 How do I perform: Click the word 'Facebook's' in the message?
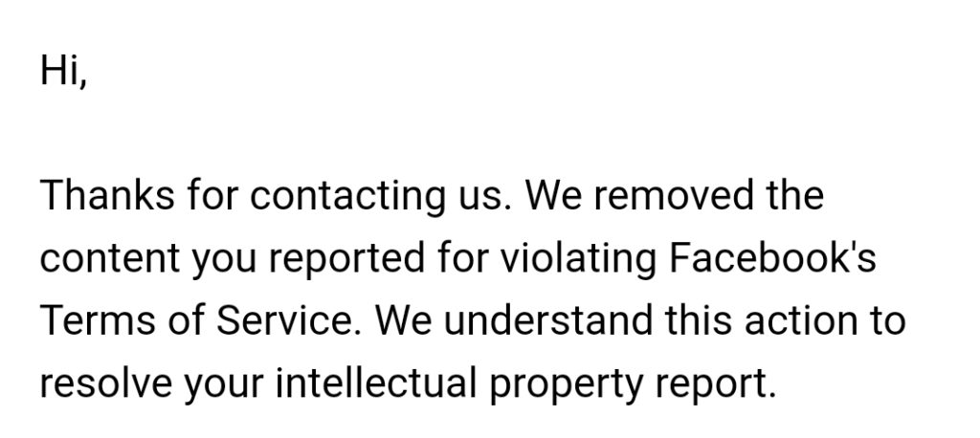pos(772,257)
